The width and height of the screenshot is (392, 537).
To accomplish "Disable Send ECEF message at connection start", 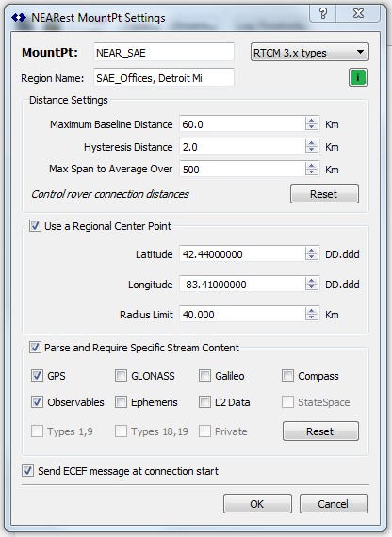I will 27,471.
